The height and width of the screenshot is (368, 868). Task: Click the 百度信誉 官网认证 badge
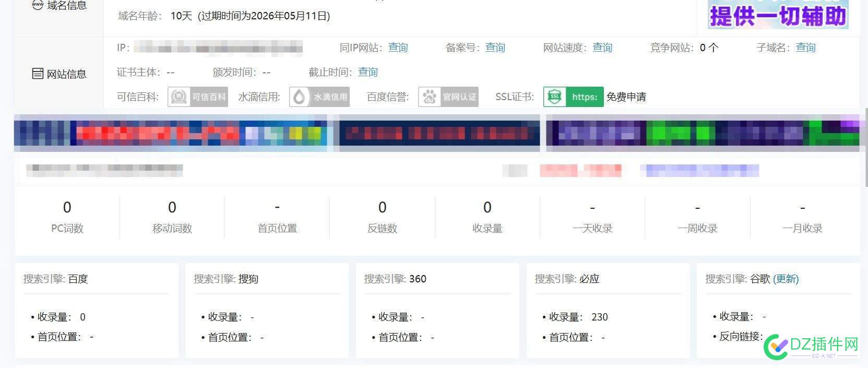448,97
